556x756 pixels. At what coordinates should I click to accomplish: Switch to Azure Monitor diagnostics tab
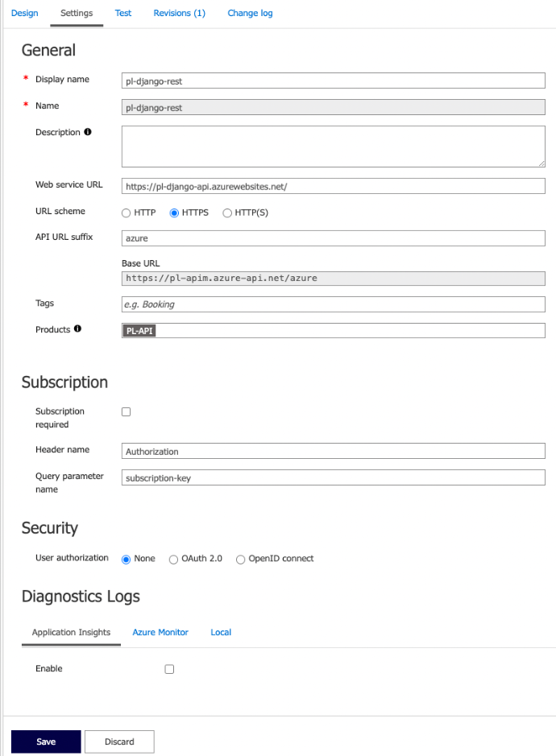point(160,632)
